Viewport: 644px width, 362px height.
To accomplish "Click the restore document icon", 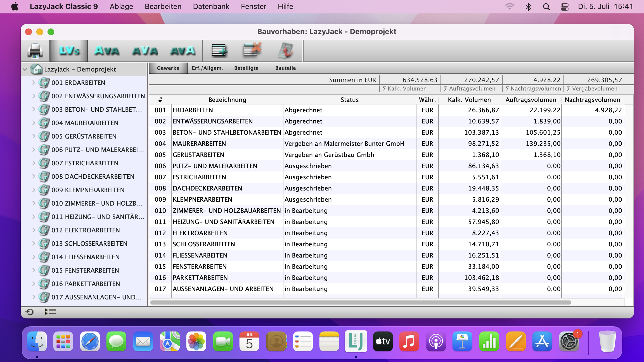I will 286,51.
